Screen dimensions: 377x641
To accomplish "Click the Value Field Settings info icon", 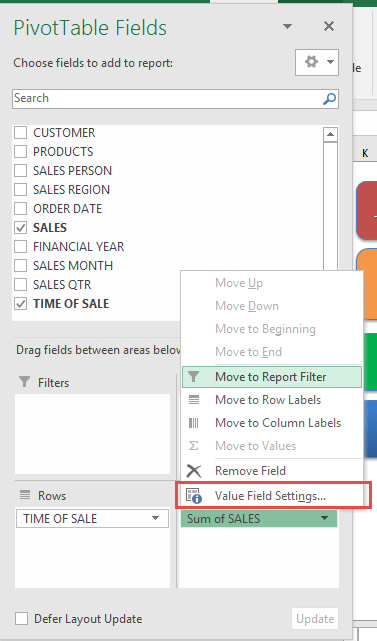I will pos(194,495).
